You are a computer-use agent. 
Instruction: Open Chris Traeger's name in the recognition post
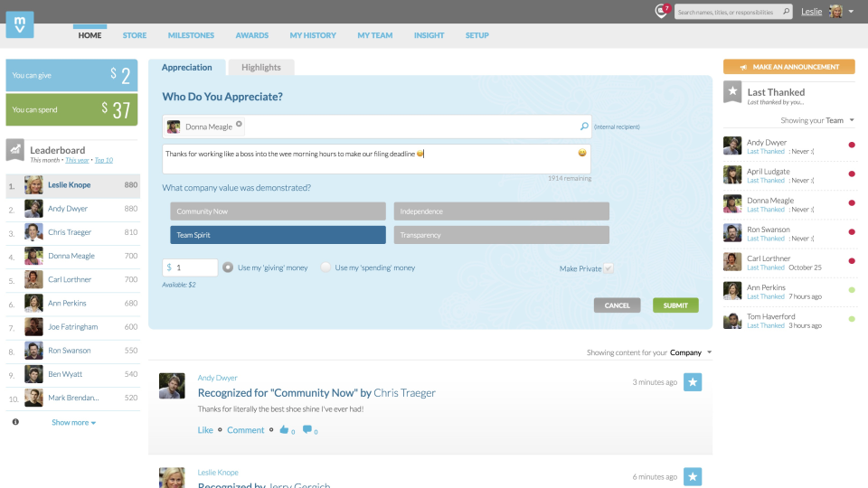405,393
